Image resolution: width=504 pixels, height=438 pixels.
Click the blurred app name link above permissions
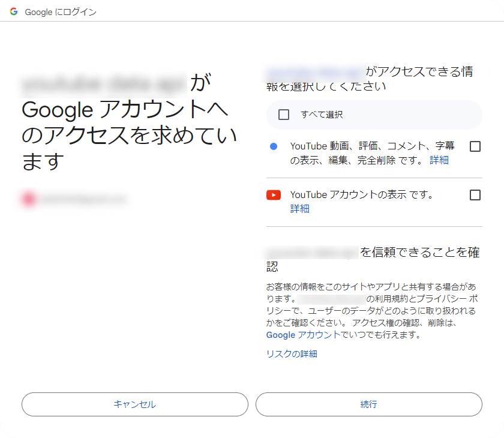point(316,71)
